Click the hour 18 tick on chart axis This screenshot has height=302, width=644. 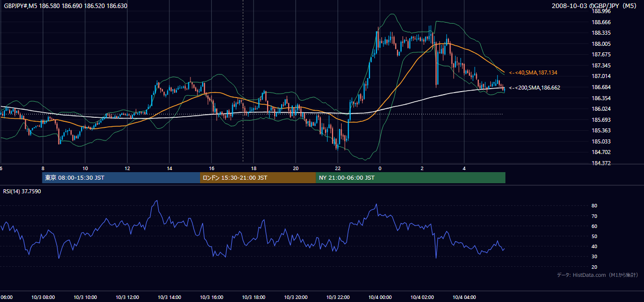(253, 168)
